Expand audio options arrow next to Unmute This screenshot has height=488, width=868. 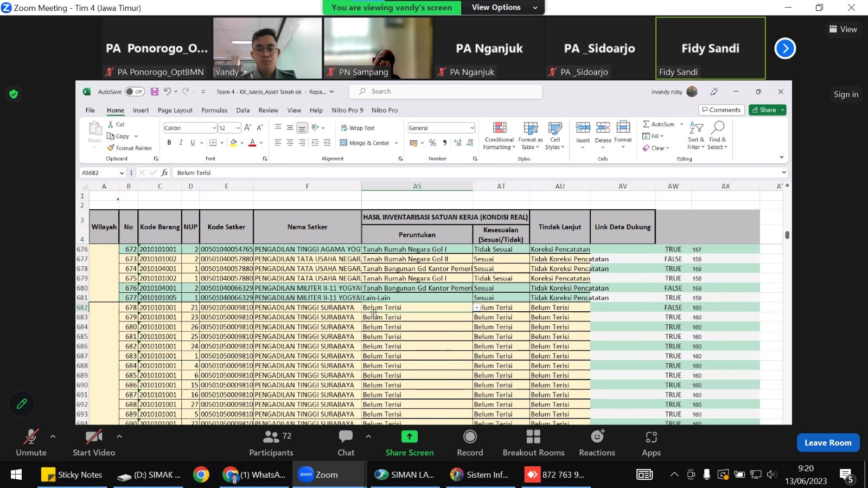53,436
